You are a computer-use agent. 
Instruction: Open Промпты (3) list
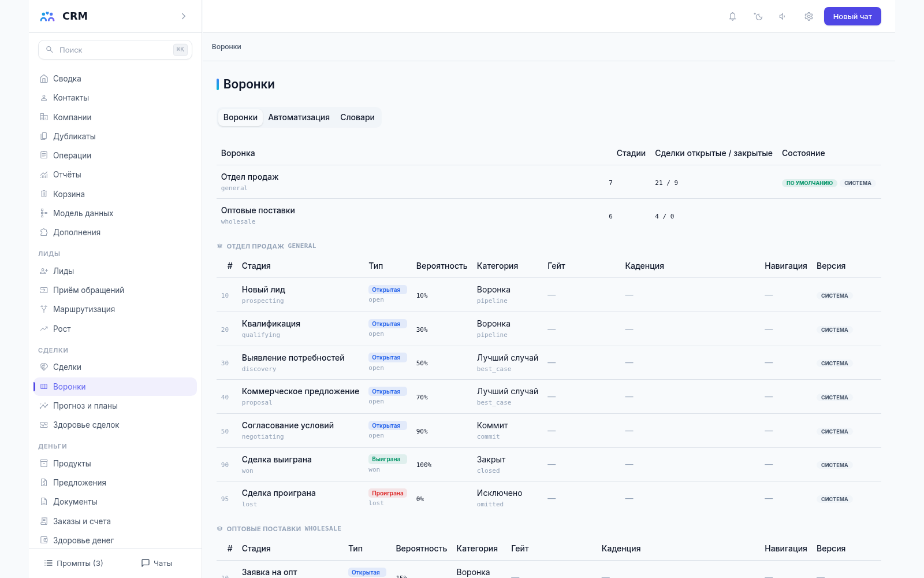tap(73, 563)
